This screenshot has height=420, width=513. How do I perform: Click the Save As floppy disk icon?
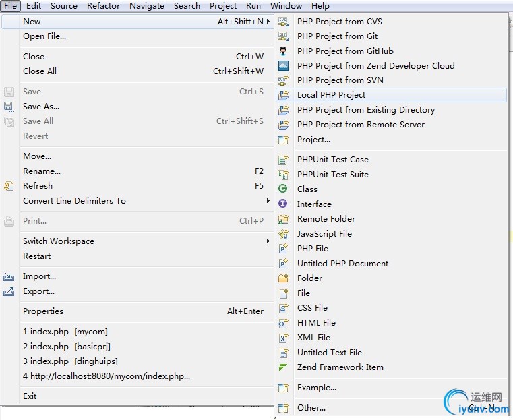[9, 107]
